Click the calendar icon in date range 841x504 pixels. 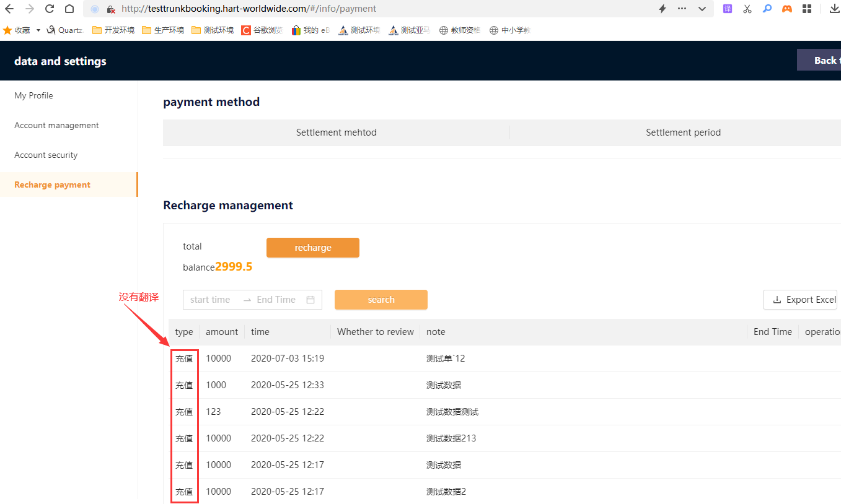tap(310, 300)
